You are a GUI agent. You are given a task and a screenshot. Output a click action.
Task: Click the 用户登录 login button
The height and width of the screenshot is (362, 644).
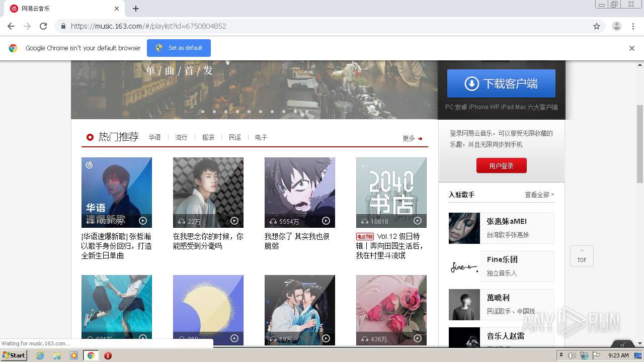502,165
